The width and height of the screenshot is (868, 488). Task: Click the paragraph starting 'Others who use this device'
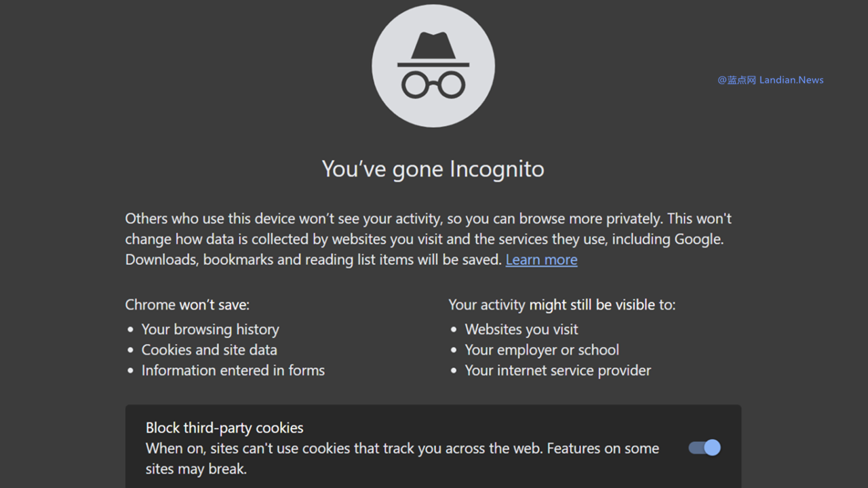429,239
